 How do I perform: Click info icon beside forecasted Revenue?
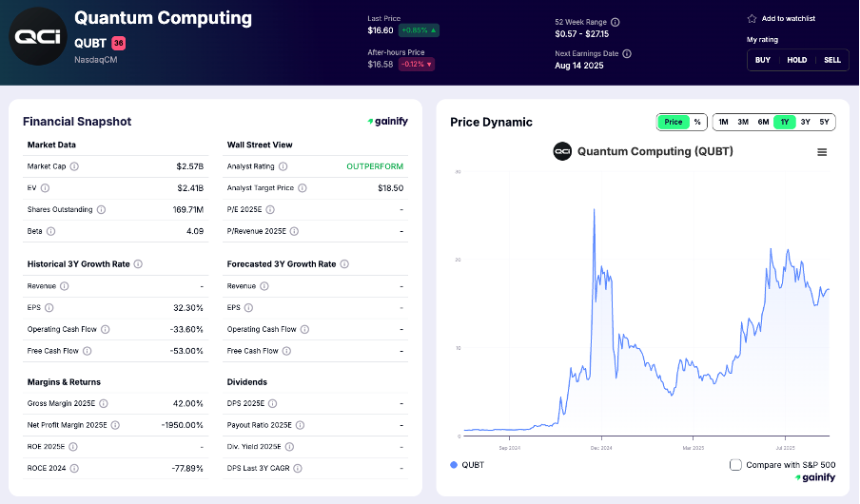[264, 285]
